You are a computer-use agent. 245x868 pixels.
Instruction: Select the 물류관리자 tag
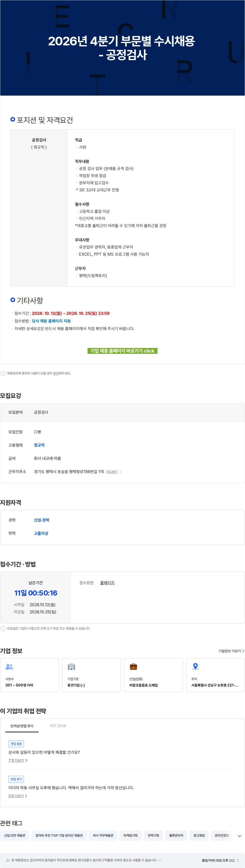[x=176, y=835]
